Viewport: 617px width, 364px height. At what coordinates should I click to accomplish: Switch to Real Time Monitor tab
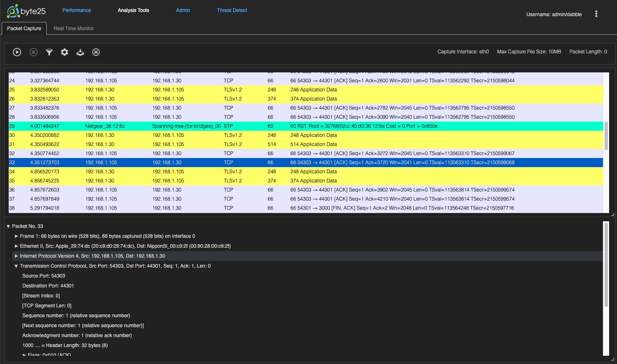(x=74, y=29)
